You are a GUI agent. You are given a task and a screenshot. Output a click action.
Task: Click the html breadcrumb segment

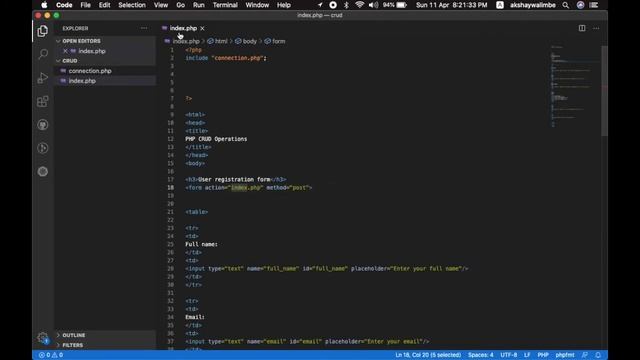point(221,41)
